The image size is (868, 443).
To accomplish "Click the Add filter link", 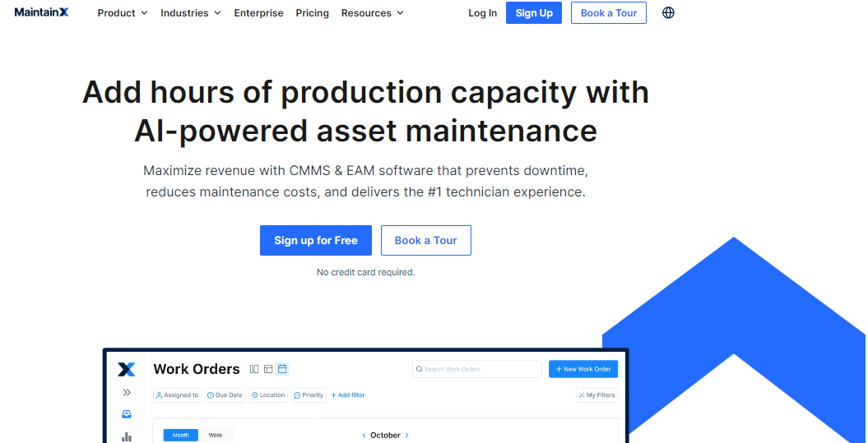I will click(x=348, y=395).
